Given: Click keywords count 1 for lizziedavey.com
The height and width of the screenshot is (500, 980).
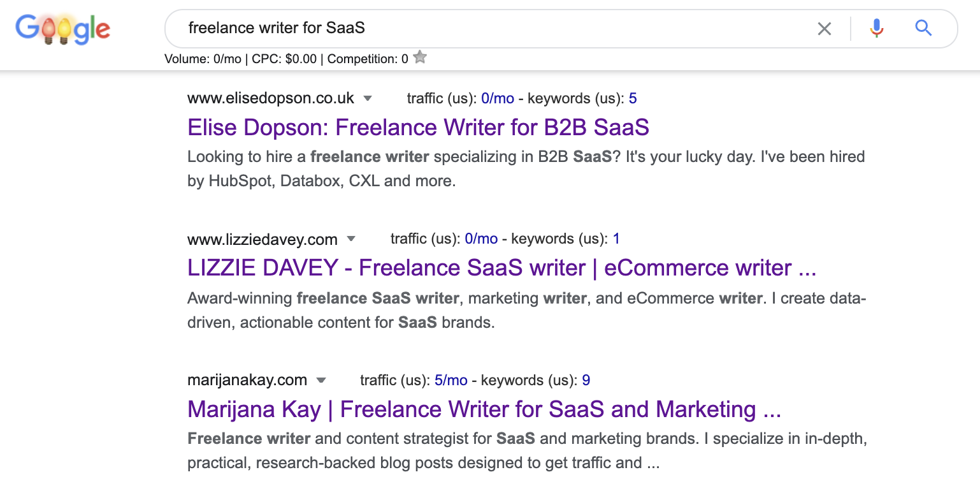Looking at the screenshot, I should (616, 239).
